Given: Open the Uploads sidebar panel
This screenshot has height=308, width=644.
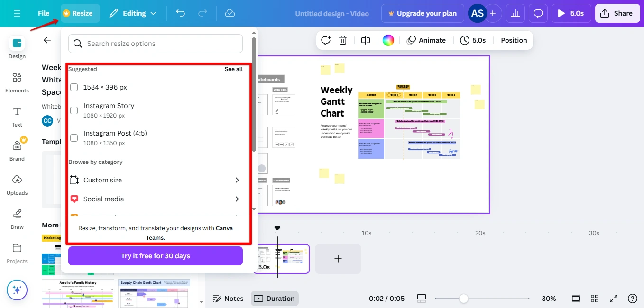Looking at the screenshot, I should [17, 184].
